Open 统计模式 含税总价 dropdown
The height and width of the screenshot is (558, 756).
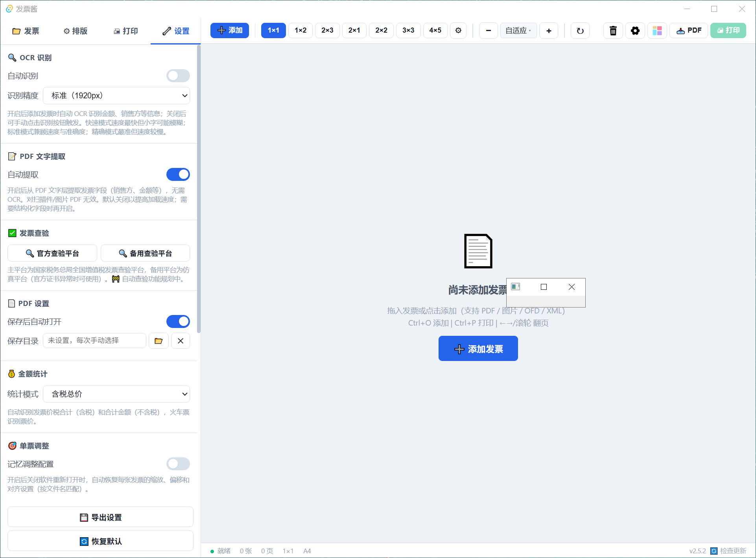(116, 394)
